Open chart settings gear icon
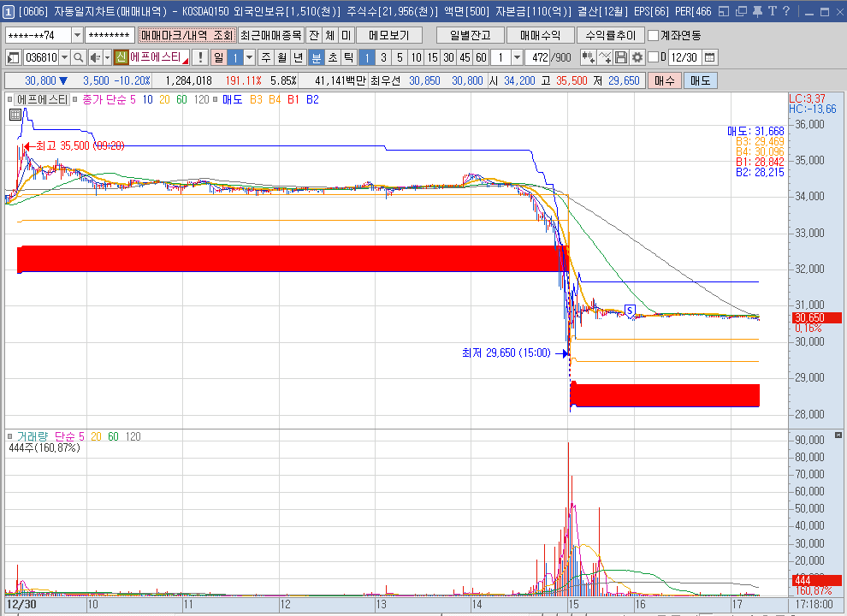This screenshot has width=847, height=616. tap(637, 57)
